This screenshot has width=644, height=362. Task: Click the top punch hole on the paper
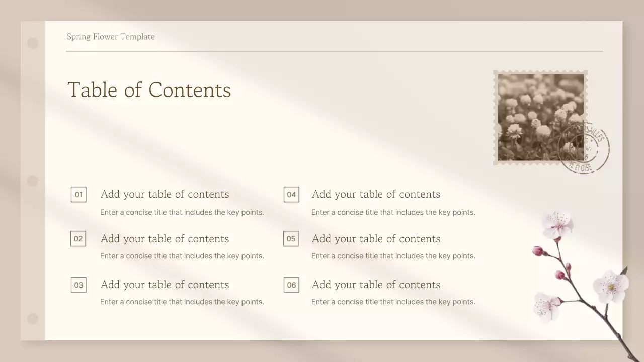pyautogui.click(x=33, y=44)
